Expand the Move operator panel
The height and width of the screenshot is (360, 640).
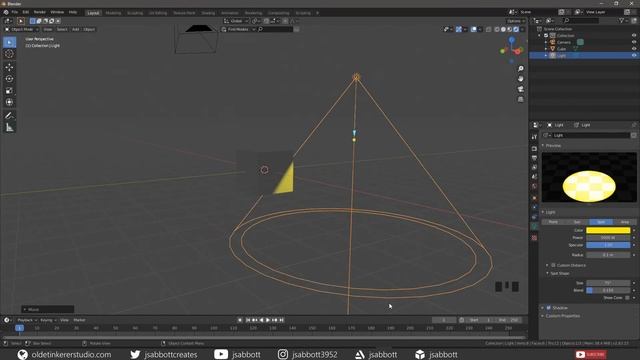[x=48, y=309]
